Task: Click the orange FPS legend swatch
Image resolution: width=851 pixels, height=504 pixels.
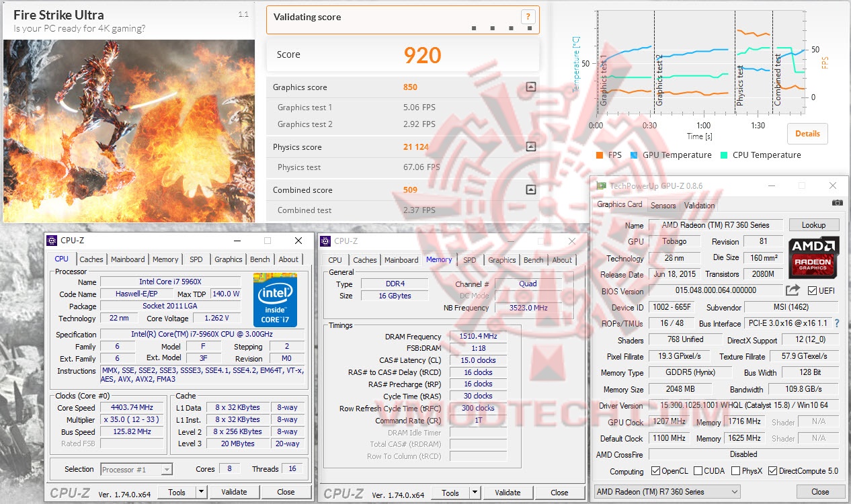Action: pyautogui.click(x=599, y=155)
